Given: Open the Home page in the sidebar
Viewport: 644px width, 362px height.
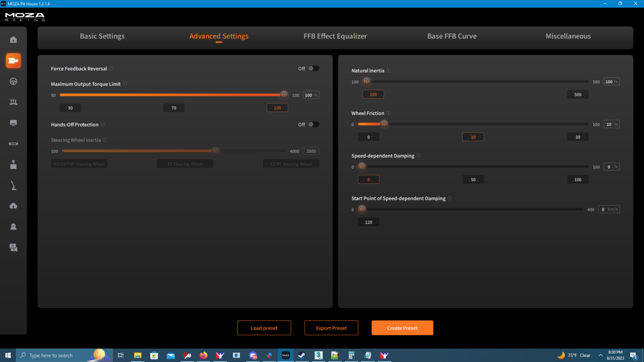Looking at the screenshot, I should (x=13, y=40).
